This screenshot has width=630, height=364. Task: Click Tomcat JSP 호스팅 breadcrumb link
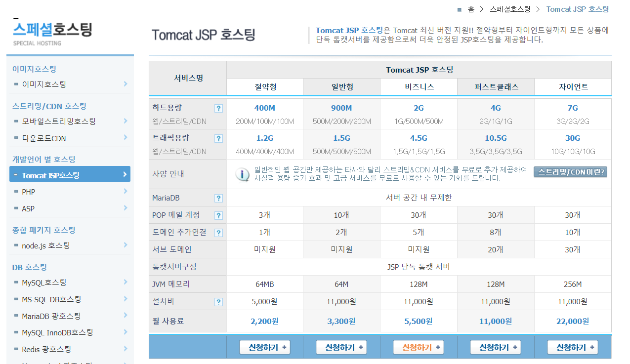tap(577, 9)
